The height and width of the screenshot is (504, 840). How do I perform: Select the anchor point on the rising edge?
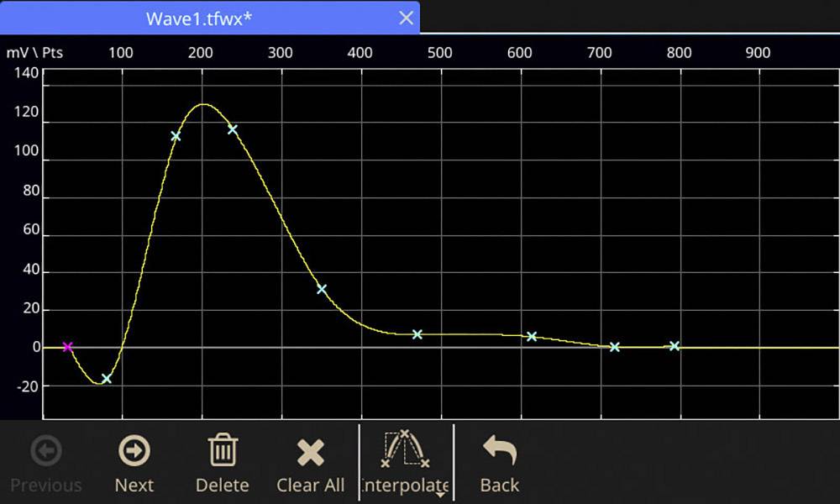tap(176, 134)
